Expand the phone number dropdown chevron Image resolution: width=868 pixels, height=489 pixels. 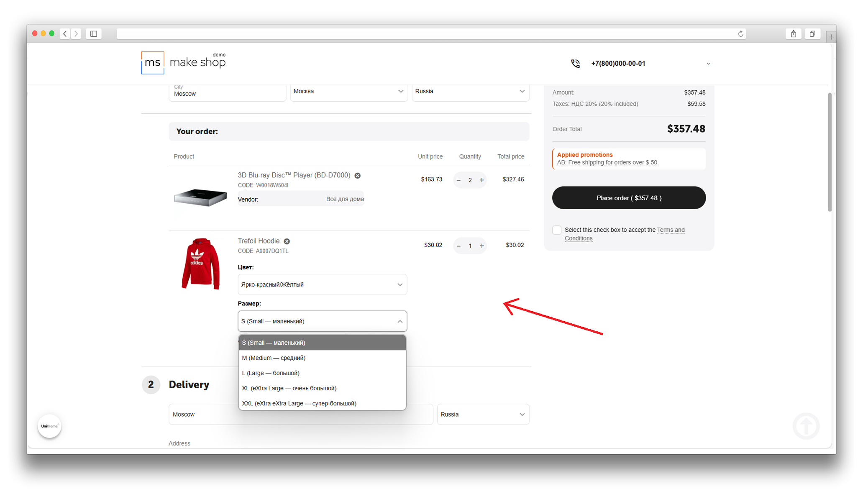click(x=708, y=64)
